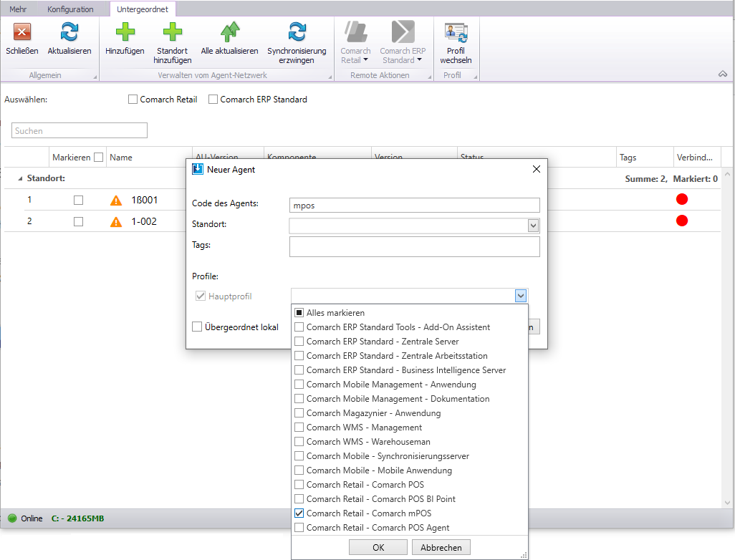Check Comarch WMS - Warehouseman
Image resolution: width=735 pixels, height=560 pixels.
coord(299,441)
